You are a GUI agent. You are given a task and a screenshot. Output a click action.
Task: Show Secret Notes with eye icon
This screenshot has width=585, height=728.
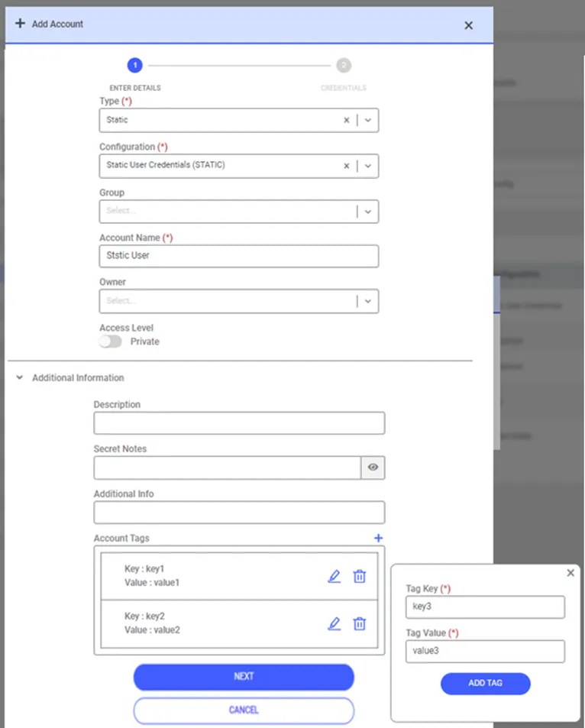tap(373, 468)
